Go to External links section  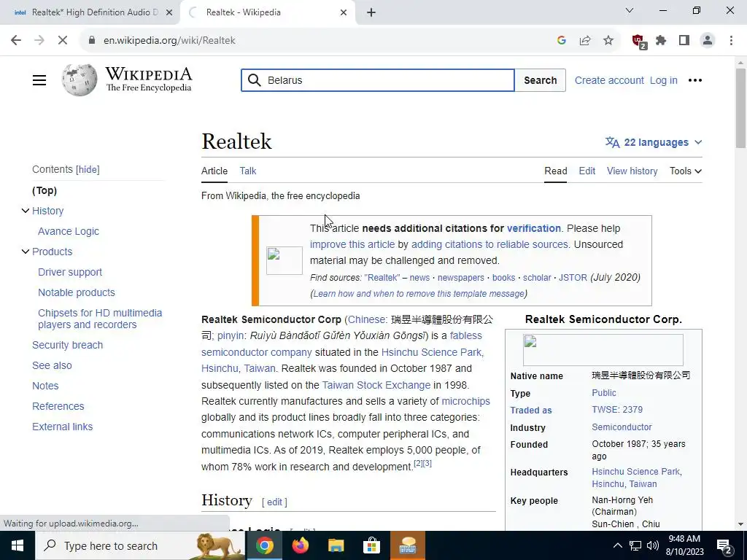coord(63,427)
